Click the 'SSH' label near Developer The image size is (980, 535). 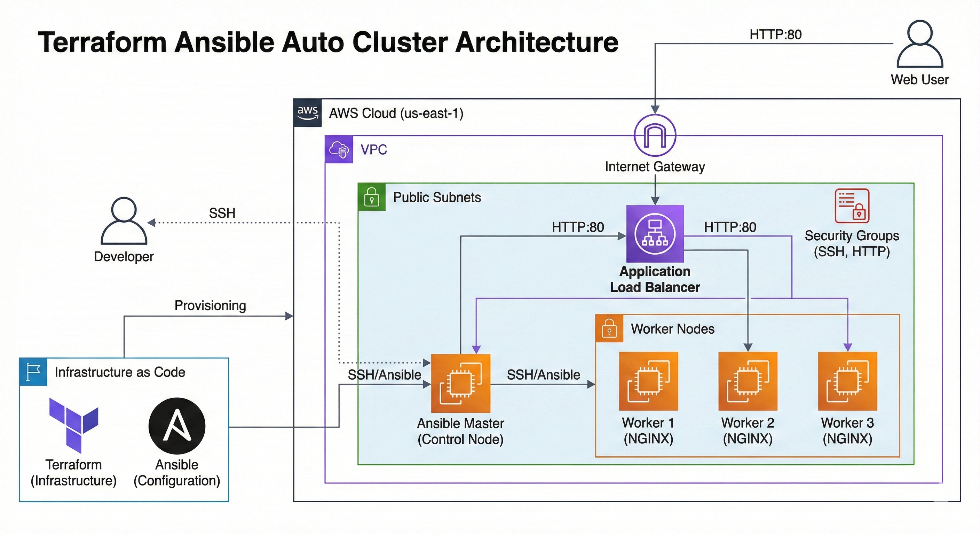222,213
